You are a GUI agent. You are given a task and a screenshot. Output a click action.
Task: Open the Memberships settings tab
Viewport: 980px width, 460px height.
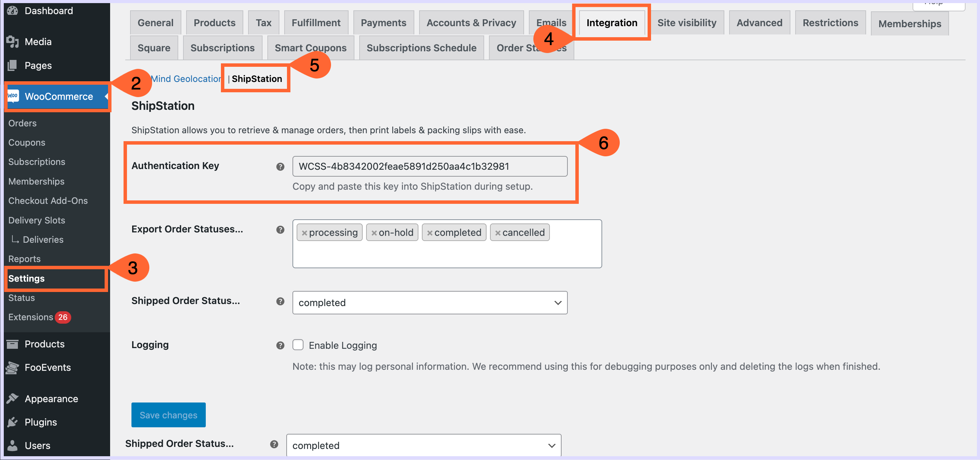pos(909,24)
